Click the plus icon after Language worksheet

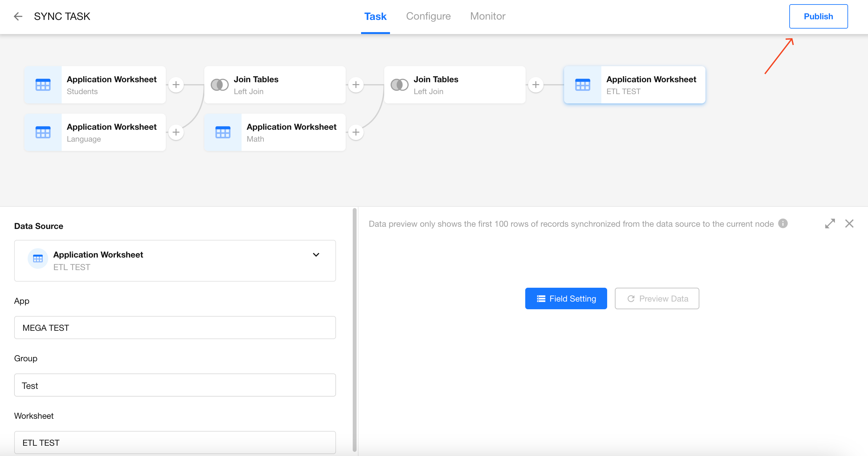(x=176, y=132)
